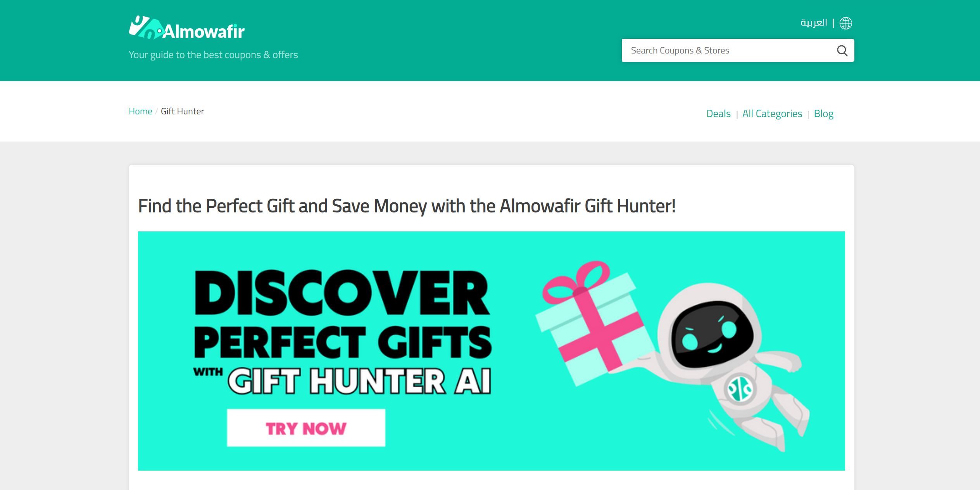Click the Almowafir brand name text
This screenshot has height=490, width=980.
coord(204,31)
